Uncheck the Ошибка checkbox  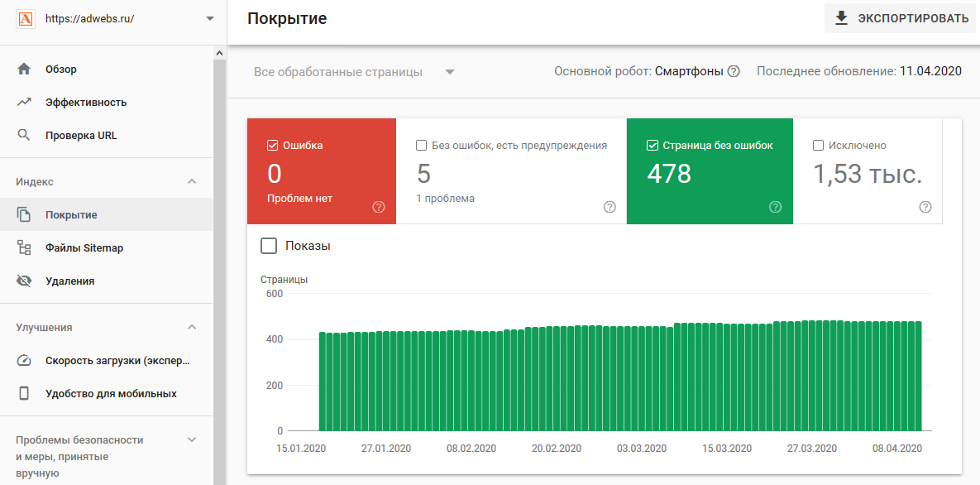[272, 146]
